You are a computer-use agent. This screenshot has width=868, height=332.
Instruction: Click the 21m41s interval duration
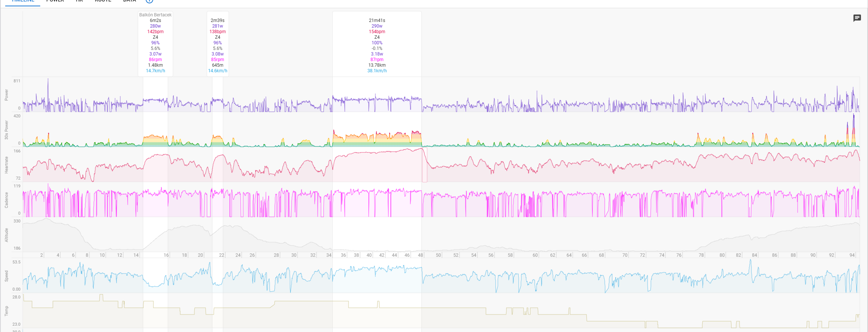pyautogui.click(x=377, y=20)
